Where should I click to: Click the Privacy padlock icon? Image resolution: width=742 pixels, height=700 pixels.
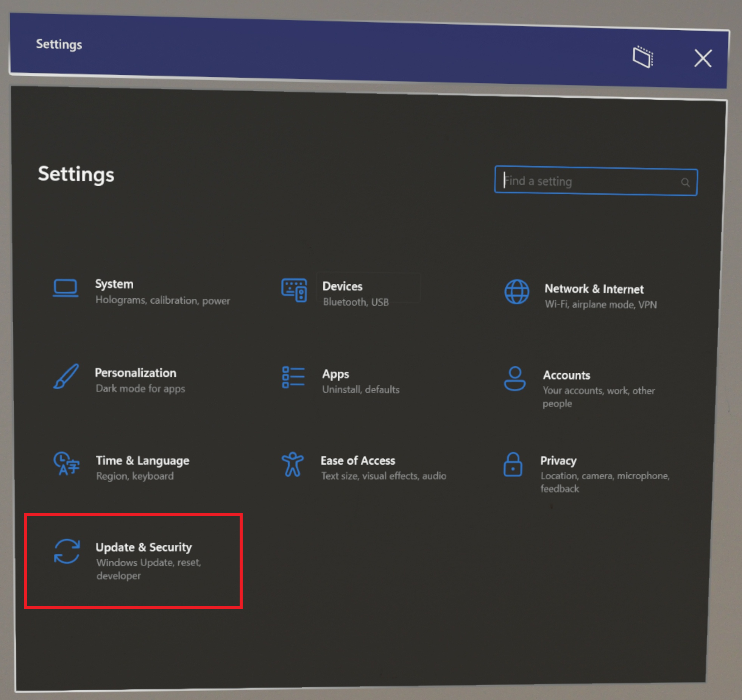513,465
